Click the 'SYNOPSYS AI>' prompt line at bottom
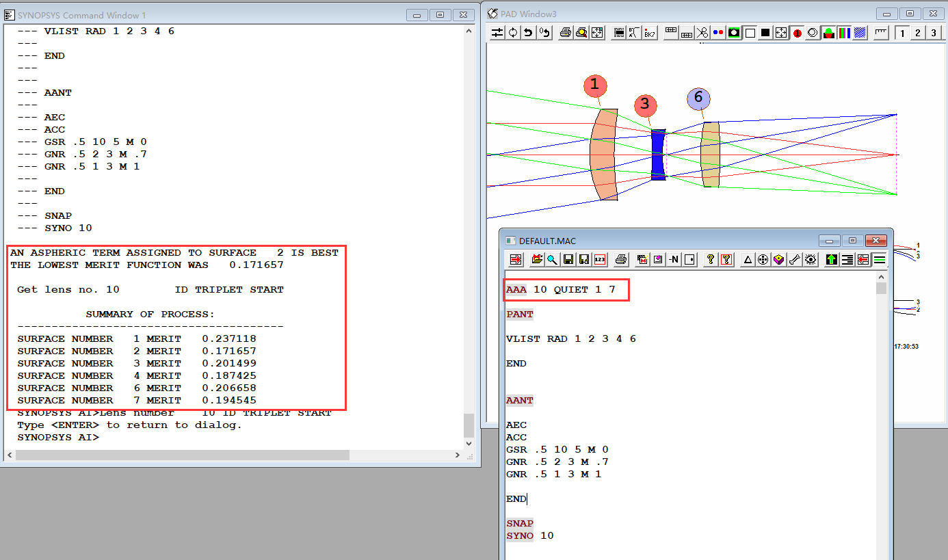The image size is (948, 560). [58, 437]
